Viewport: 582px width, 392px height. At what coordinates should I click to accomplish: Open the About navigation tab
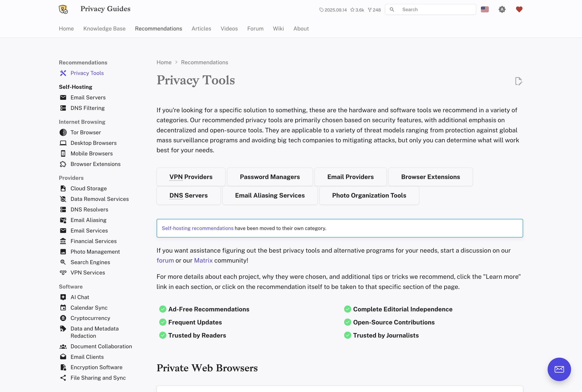301,29
